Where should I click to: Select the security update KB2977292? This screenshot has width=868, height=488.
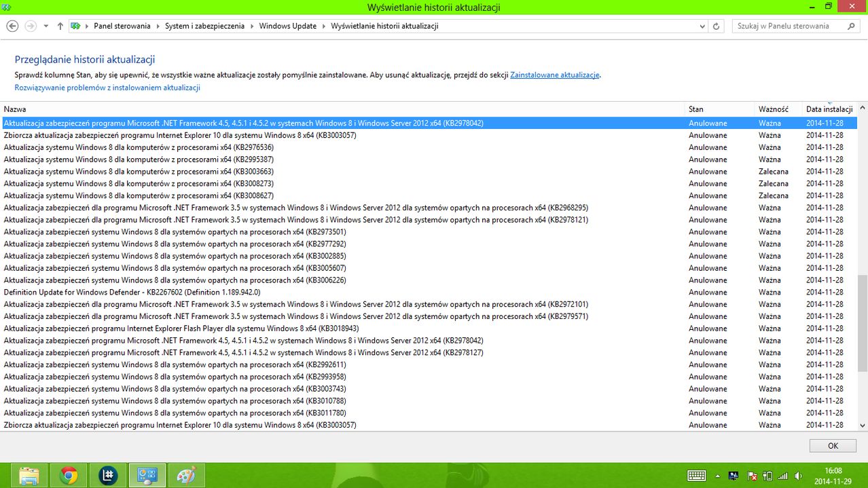point(429,244)
